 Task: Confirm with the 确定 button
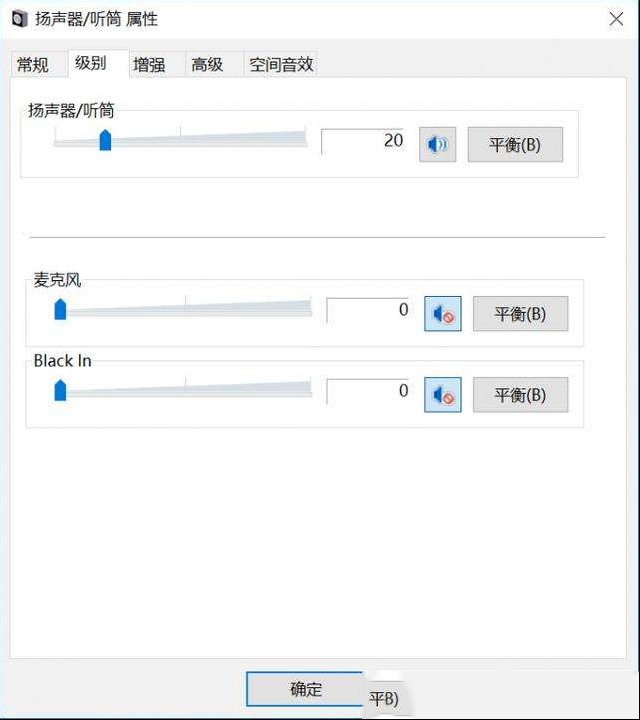pos(305,689)
